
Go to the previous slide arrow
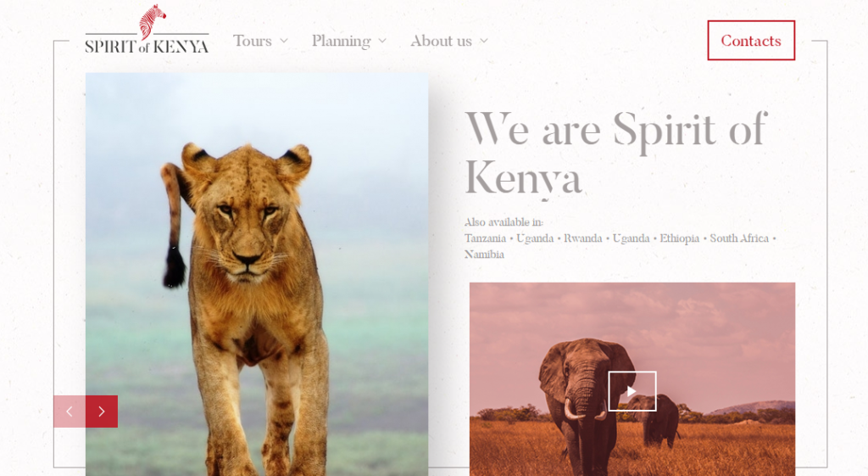(70, 412)
